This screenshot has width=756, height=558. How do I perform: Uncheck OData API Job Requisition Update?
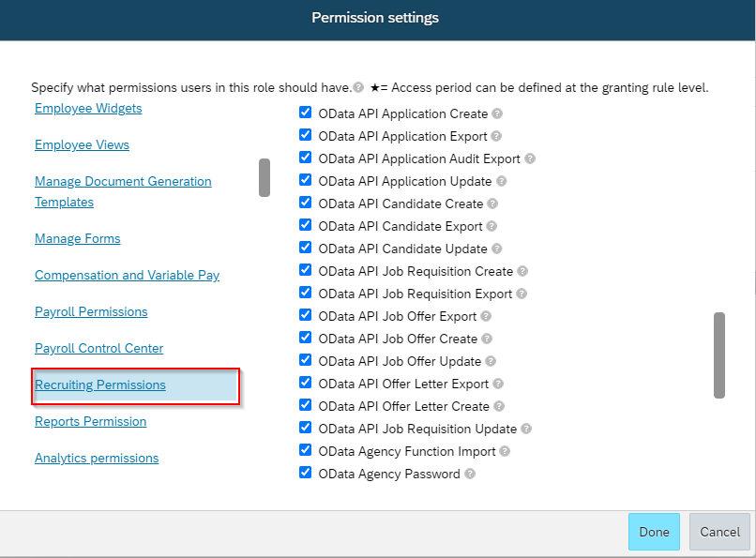click(x=305, y=428)
